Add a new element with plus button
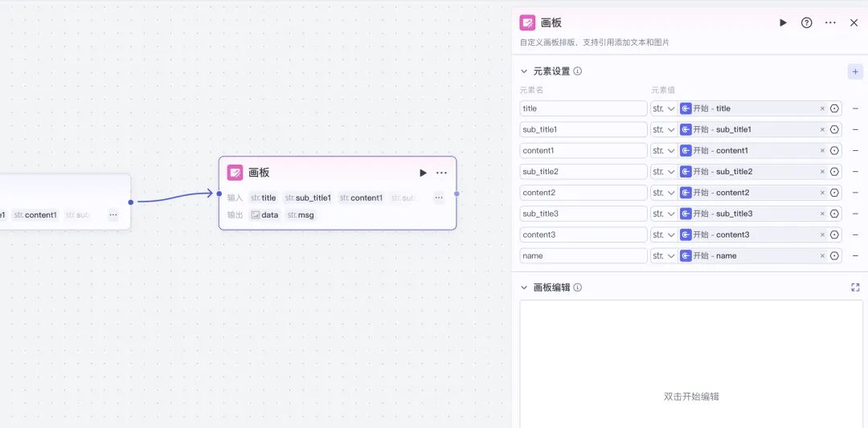Screen dimensions: 868x428 point(855,71)
